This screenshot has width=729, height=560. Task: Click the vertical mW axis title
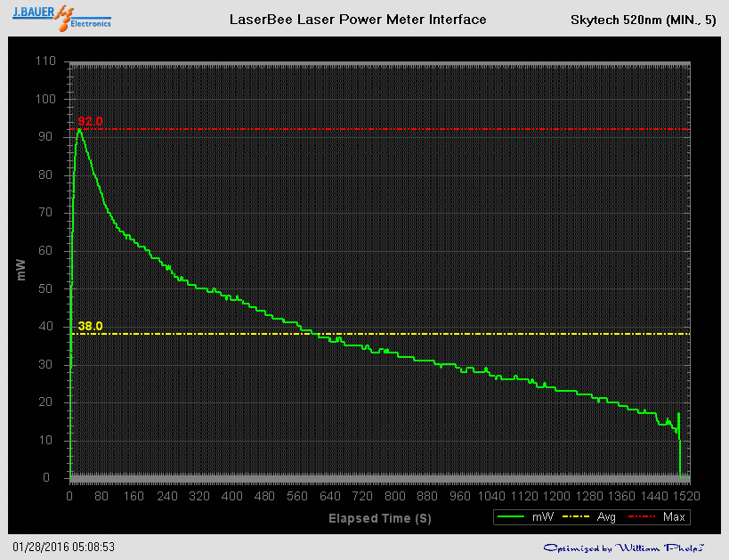(21, 270)
